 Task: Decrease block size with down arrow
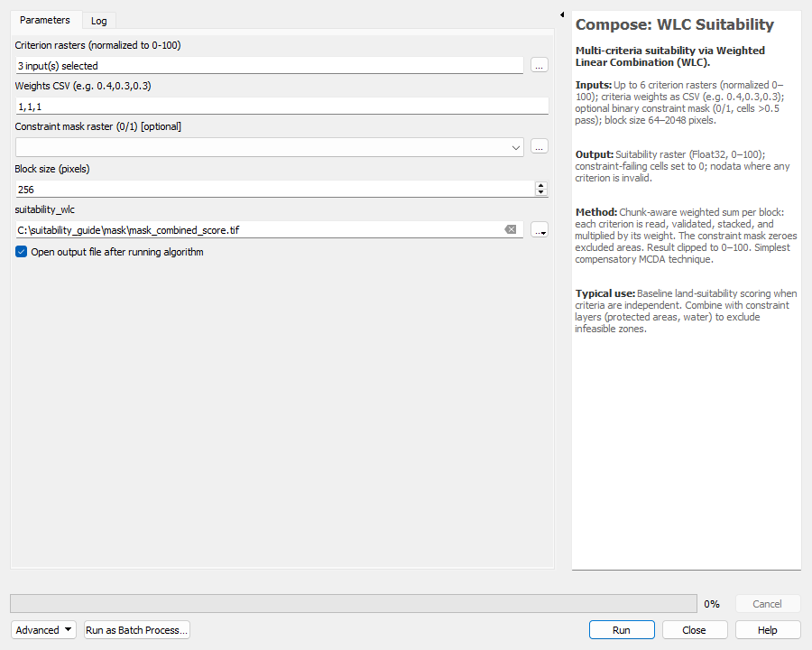[541, 193]
